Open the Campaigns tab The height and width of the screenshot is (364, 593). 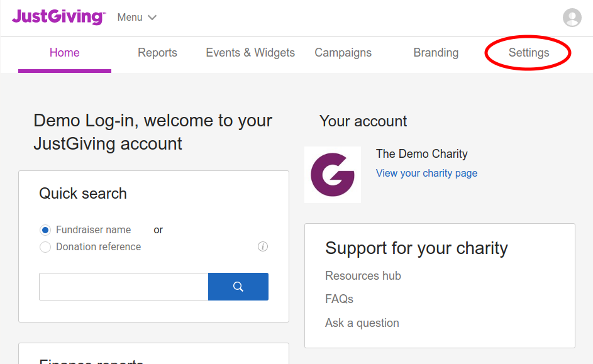click(343, 53)
